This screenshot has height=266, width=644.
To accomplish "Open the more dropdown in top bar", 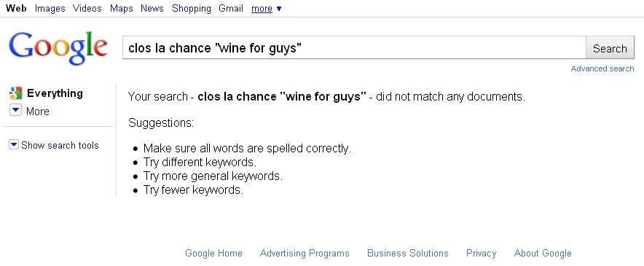I will [x=266, y=8].
